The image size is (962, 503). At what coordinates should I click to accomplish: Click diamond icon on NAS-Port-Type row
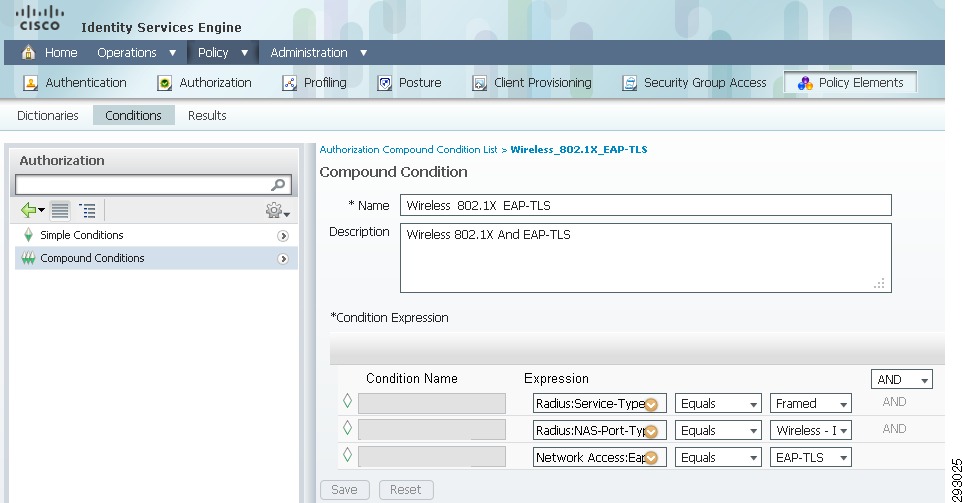pos(347,428)
